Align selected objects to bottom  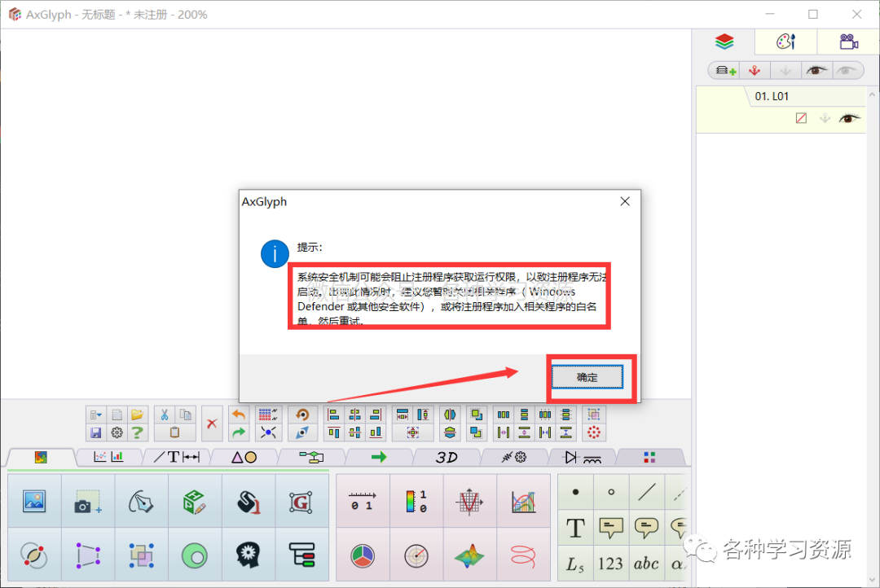[x=376, y=432]
